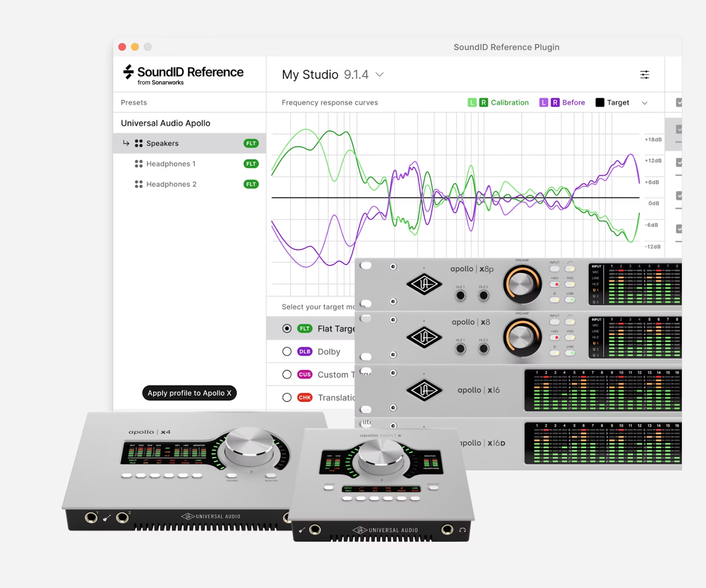Click the Apply profile to Apollo X button
Viewport: 706px width, 588px height.
pyautogui.click(x=189, y=393)
